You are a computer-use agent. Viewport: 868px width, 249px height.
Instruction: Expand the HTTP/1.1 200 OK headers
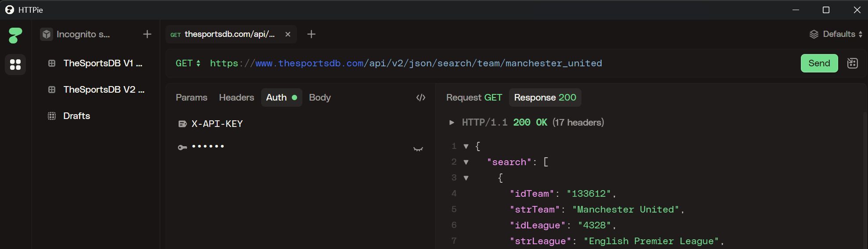click(452, 123)
